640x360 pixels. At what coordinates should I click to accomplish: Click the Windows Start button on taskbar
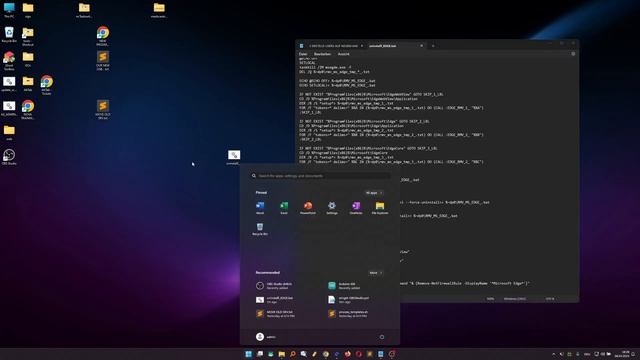pyautogui.click(x=249, y=354)
